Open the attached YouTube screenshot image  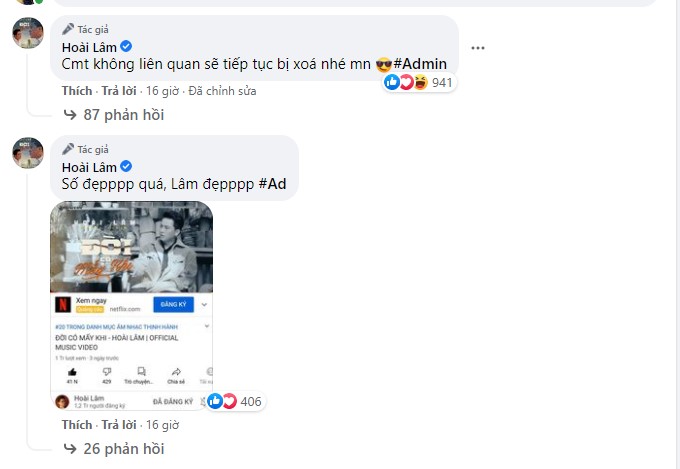[x=132, y=305]
